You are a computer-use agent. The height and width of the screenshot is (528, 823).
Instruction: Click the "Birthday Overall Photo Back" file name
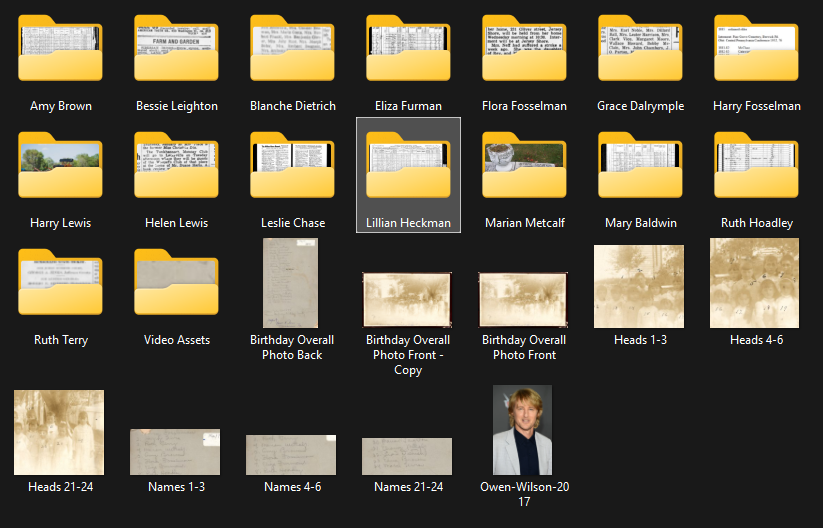tap(292, 347)
